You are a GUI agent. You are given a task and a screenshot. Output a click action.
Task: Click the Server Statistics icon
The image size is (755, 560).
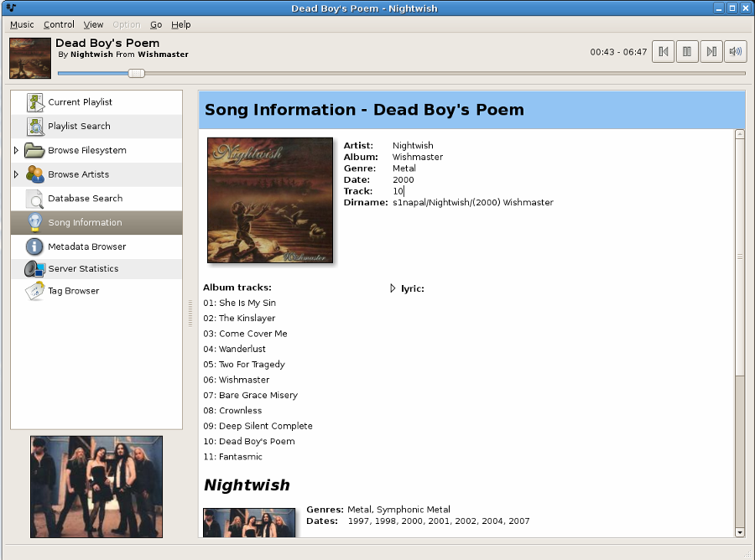[x=34, y=268]
